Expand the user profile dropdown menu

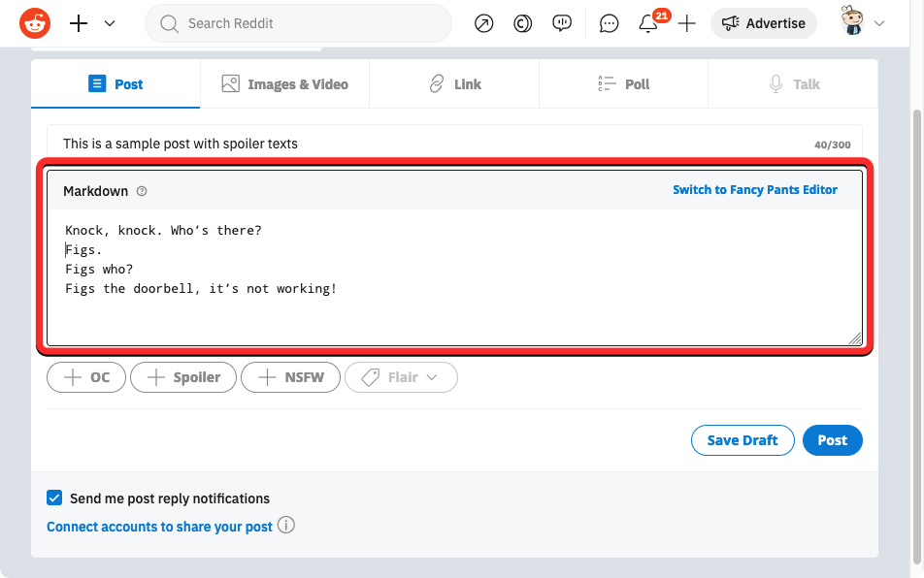tap(864, 23)
